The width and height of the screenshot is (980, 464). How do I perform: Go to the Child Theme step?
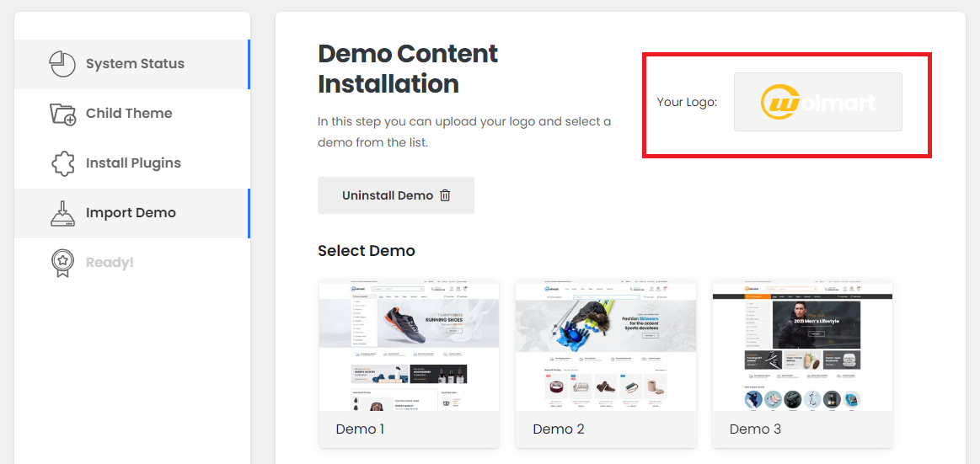tap(132, 114)
